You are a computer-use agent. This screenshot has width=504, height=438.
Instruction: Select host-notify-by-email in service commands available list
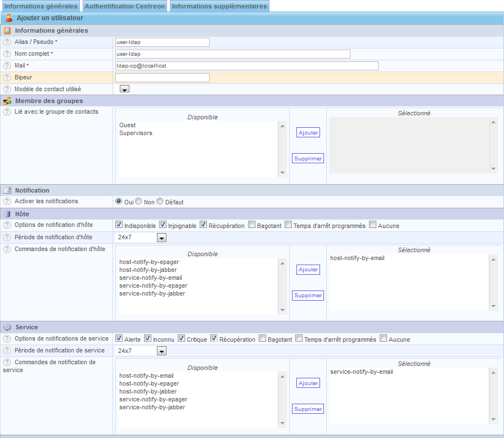coord(146,376)
